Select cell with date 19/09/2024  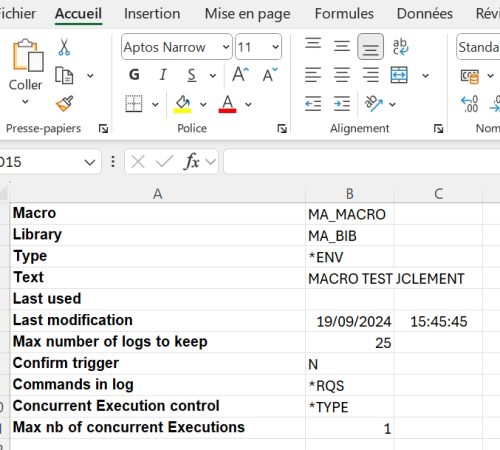[x=350, y=321]
